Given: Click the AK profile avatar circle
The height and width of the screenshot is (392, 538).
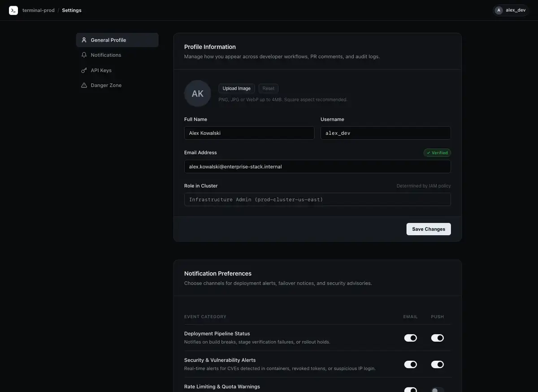Looking at the screenshot, I should tap(198, 94).
